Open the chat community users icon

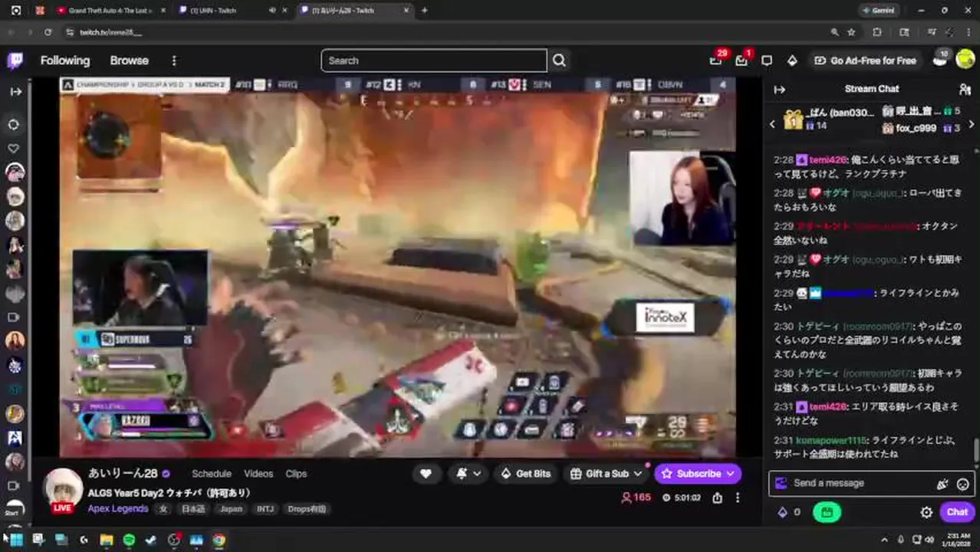click(965, 89)
